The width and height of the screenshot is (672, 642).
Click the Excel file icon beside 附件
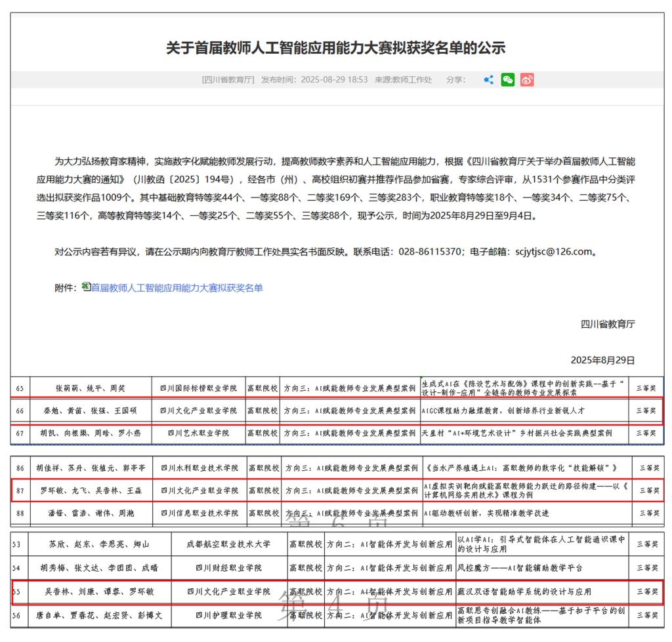pyautogui.click(x=86, y=287)
